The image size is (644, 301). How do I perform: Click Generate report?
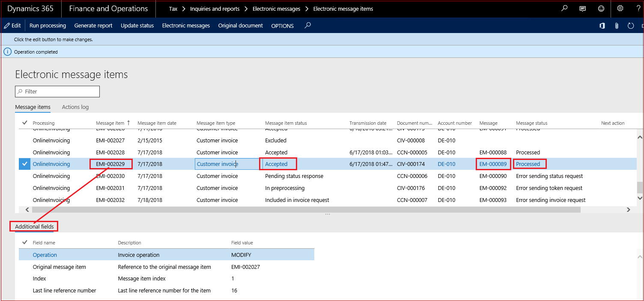tap(93, 25)
